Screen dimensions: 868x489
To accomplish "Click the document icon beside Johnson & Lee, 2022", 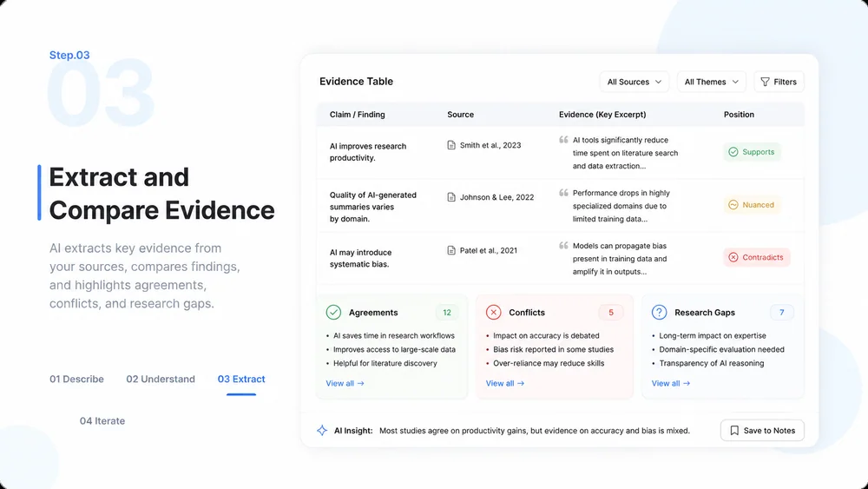I will tap(451, 197).
